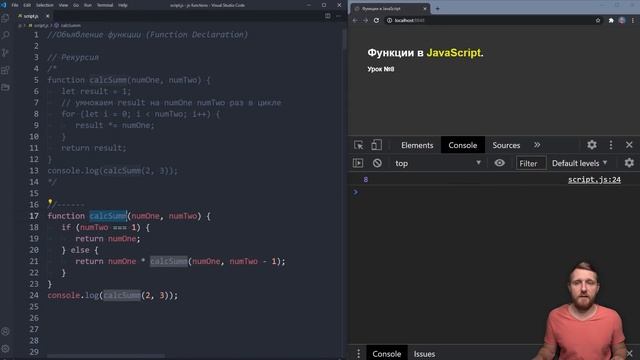Go forward in the Chrome browser
This screenshot has width=640, height=360.
coord(365,20)
